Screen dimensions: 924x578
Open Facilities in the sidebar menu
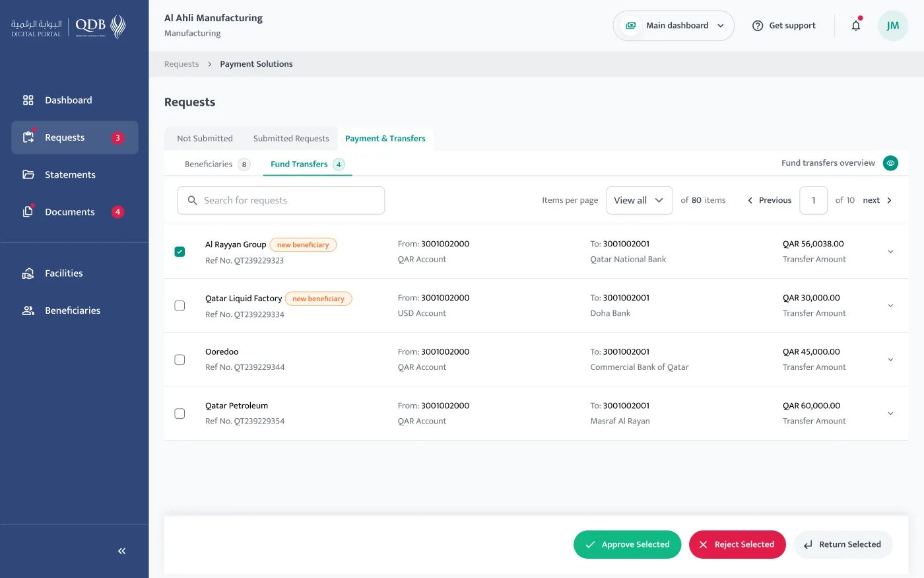[75, 273]
